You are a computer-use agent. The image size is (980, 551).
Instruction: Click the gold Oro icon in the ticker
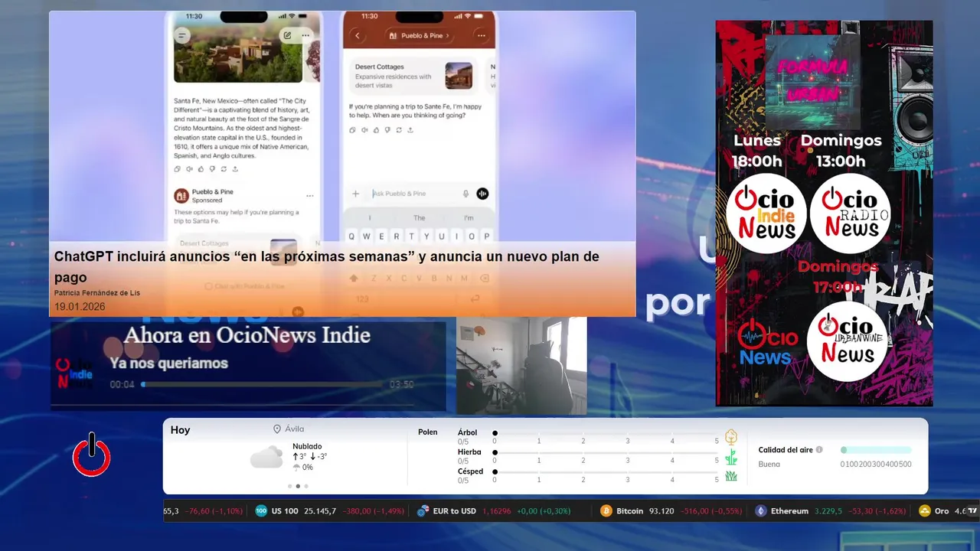click(924, 510)
